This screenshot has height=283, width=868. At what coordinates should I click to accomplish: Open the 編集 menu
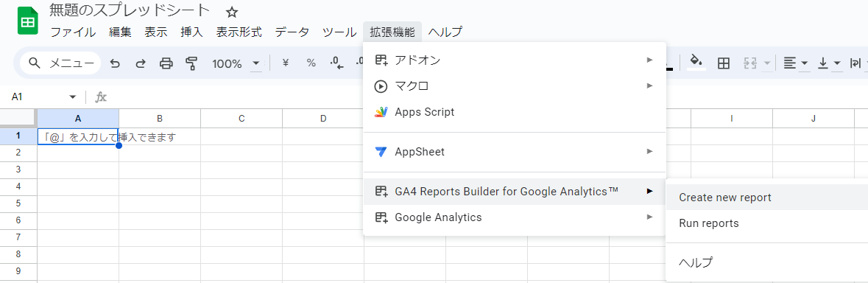pyautogui.click(x=120, y=32)
